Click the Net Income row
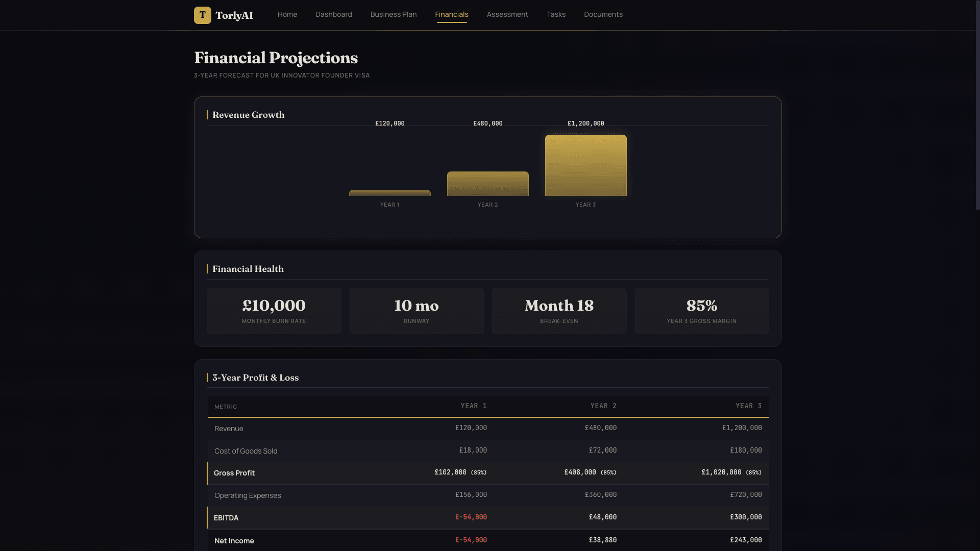This screenshot has width=980, height=551. pos(487,540)
